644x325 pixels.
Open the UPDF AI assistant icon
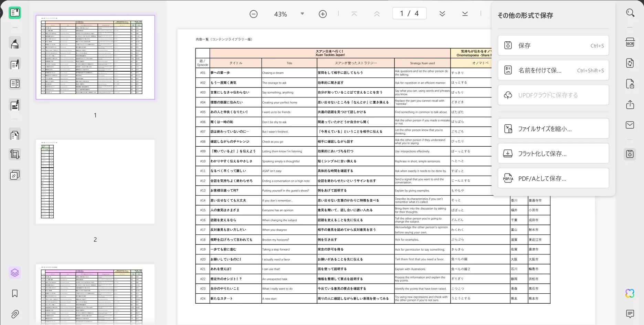pos(630,293)
